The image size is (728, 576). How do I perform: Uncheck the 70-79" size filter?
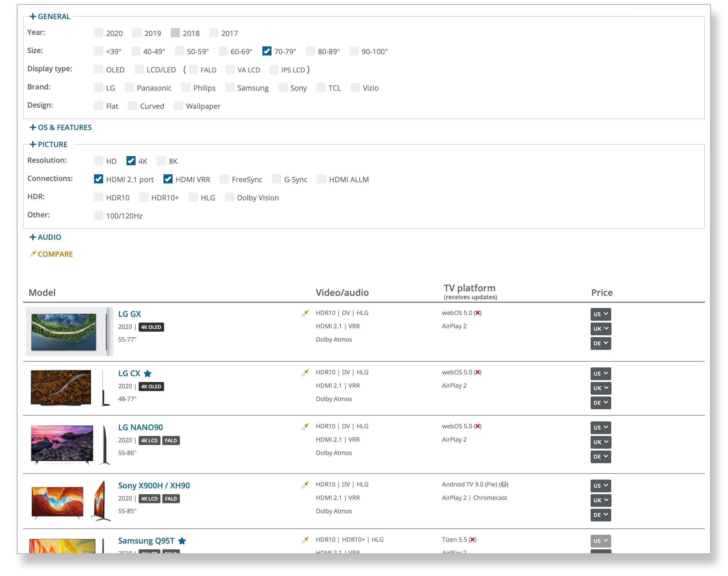click(x=267, y=51)
